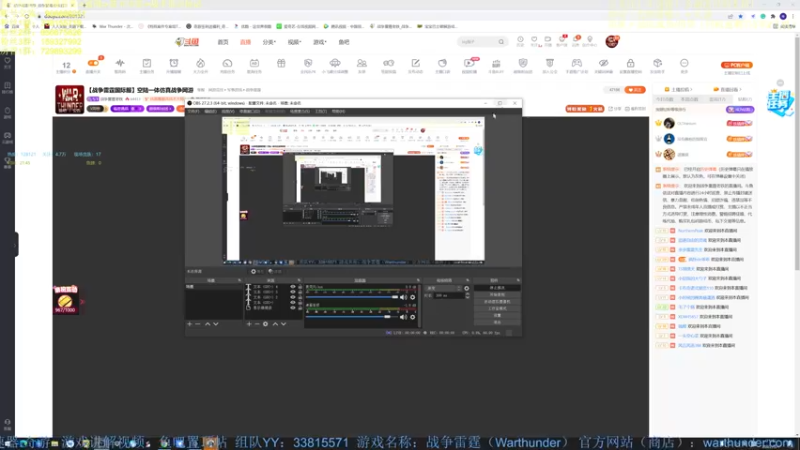Toggle visibility eye for 显示器捕获 source

[293, 308]
